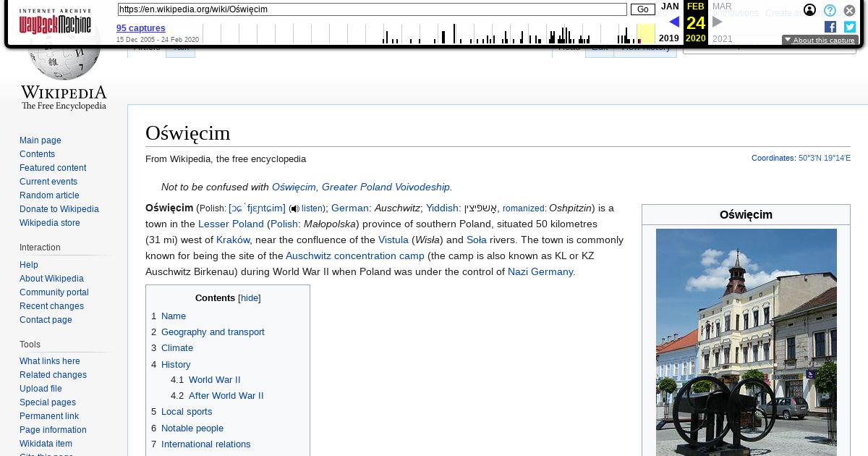Open About Wikipedia
The width and height of the screenshot is (868, 456).
coord(51,279)
